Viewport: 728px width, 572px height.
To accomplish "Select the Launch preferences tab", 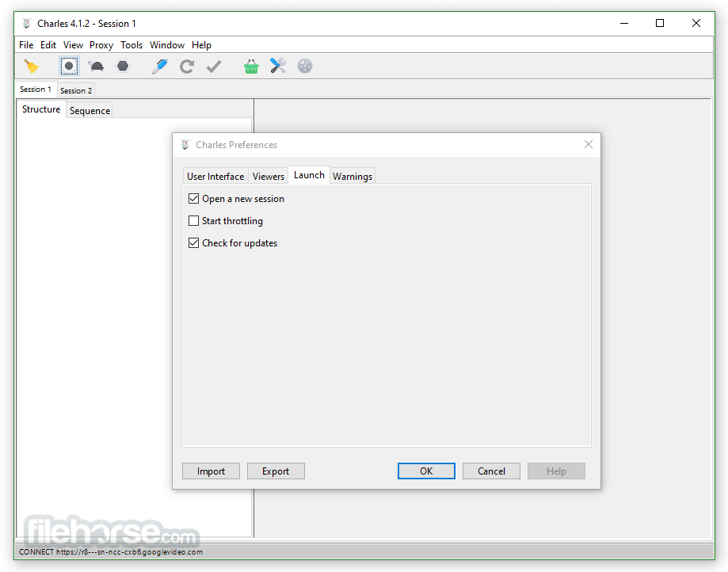I will [x=309, y=175].
